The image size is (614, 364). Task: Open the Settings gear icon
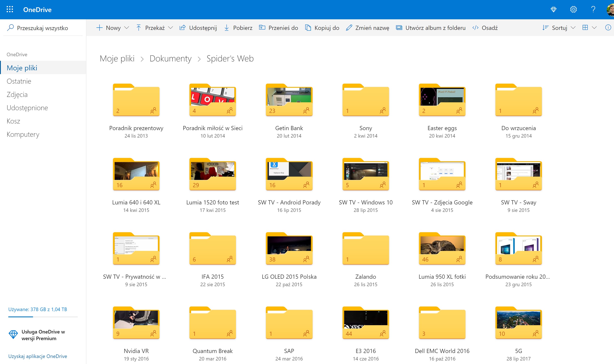573,10
